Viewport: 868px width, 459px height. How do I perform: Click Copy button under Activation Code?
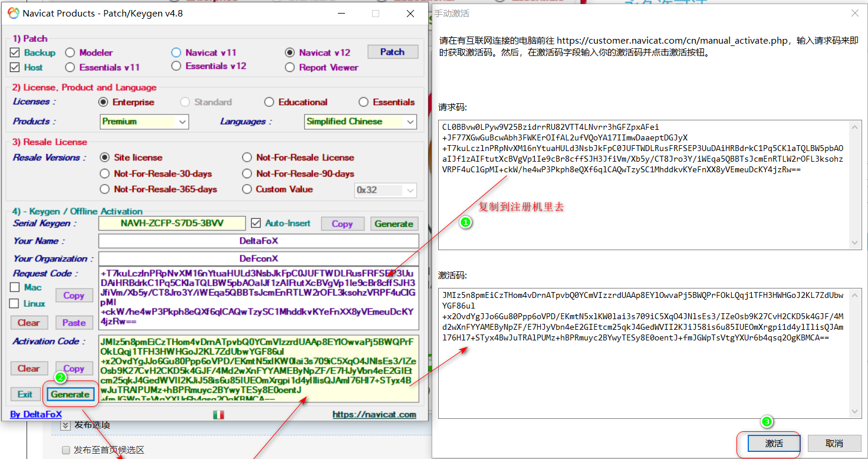tap(74, 369)
